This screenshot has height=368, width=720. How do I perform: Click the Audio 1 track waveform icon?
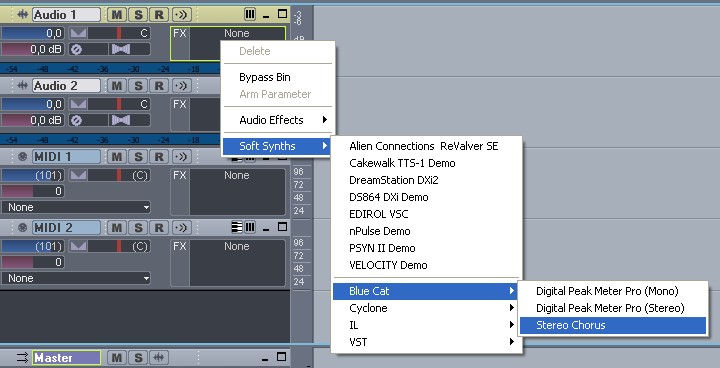[22, 15]
